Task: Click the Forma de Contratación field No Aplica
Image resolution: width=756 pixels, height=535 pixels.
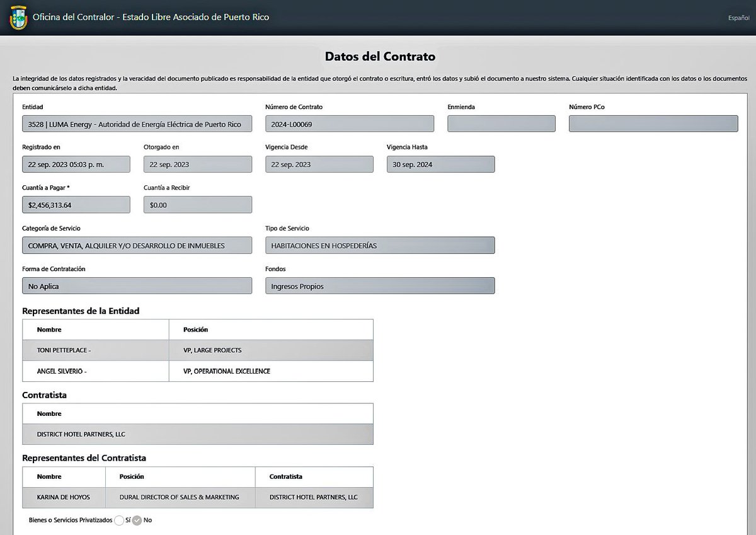Action: (x=137, y=286)
